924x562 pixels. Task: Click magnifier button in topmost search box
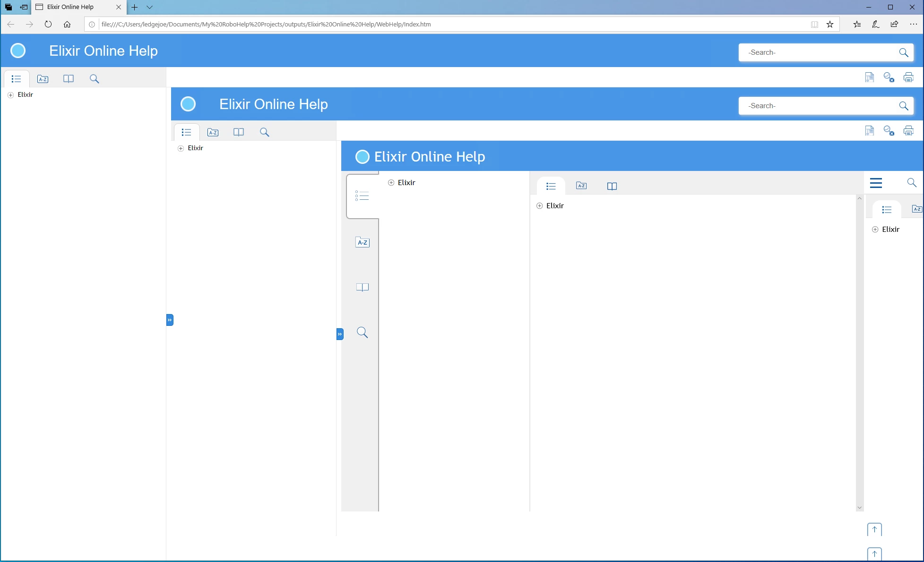point(903,52)
